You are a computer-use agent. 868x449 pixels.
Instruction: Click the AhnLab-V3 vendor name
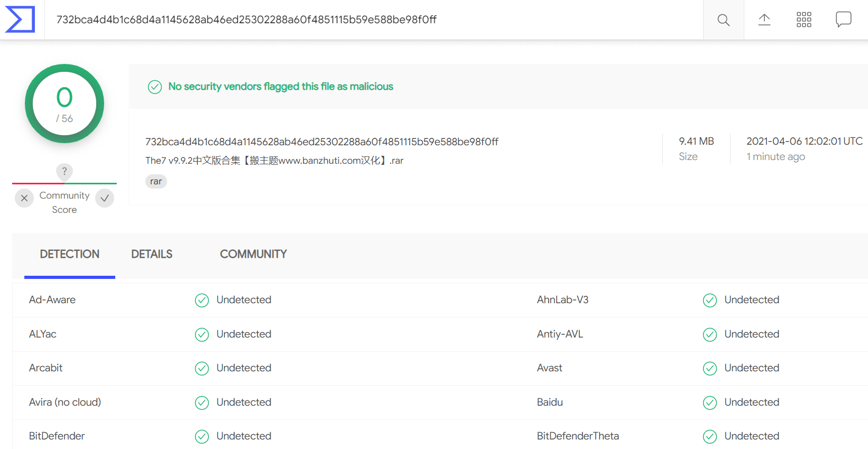562,300
